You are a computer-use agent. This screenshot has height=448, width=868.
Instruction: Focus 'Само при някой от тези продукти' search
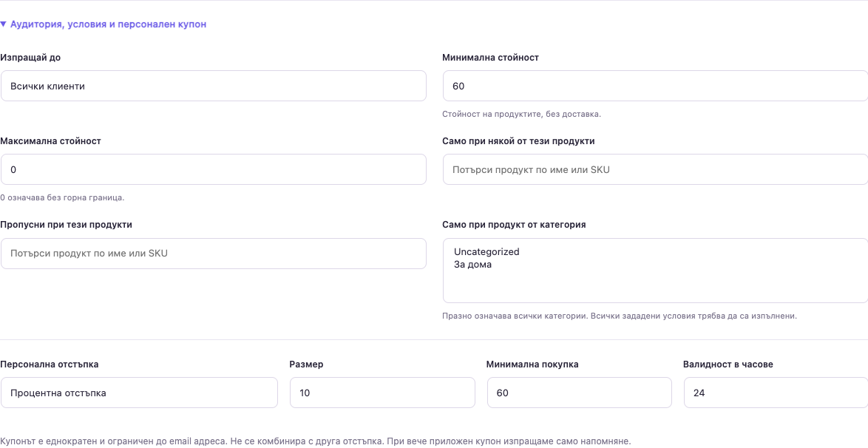[x=655, y=169]
